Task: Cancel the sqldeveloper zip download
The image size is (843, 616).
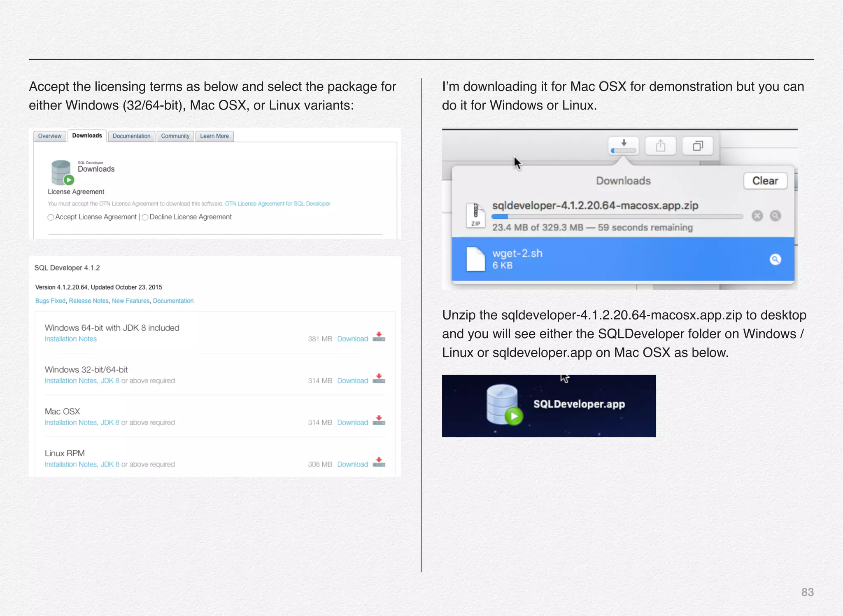Action: pos(757,216)
